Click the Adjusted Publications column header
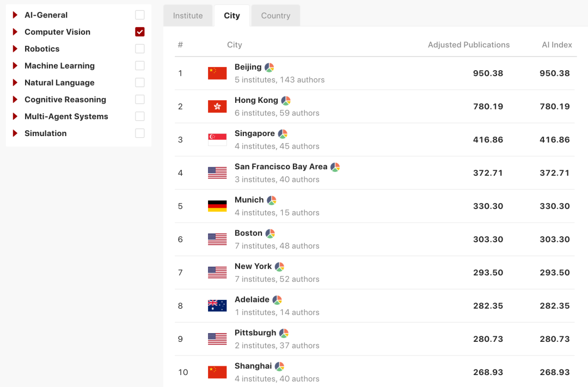Image resolution: width=588 pixels, height=387 pixels. 469,45
